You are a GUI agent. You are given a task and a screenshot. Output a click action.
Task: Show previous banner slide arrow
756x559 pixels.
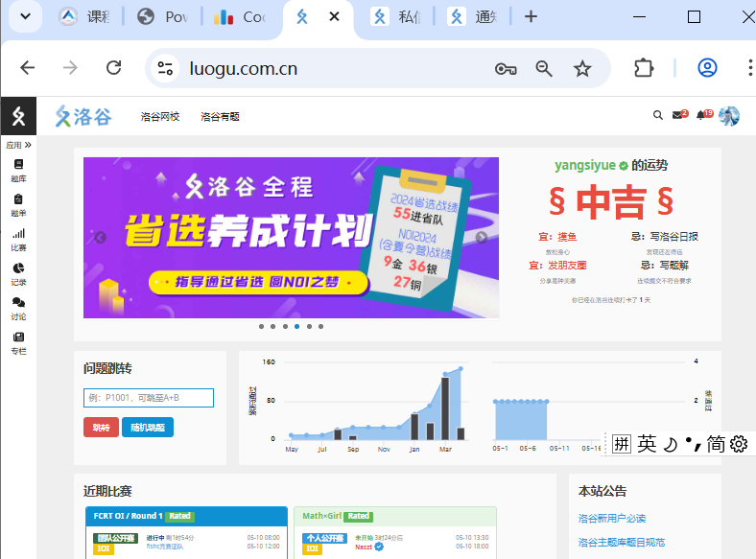[101, 238]
